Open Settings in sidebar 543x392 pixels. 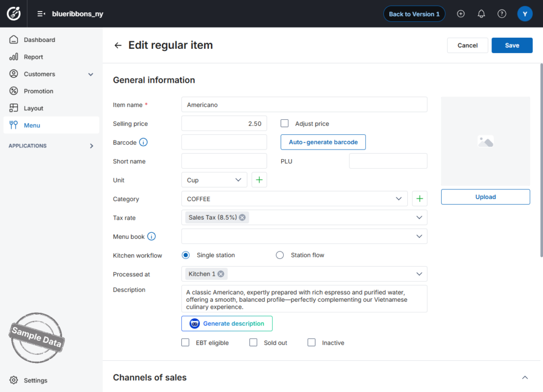(51, 380)
